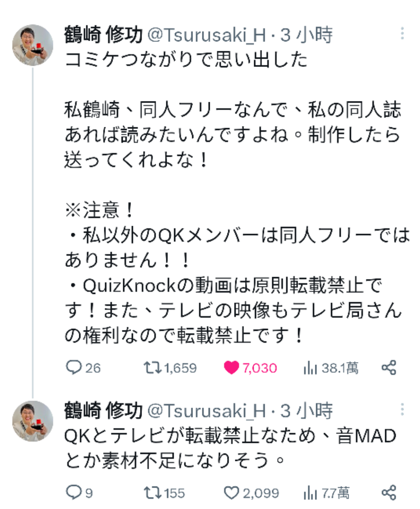Viewport: 420px width, 509px height.
Task: Reply to the second tweet with 9 replies
Action: (74, 492)
